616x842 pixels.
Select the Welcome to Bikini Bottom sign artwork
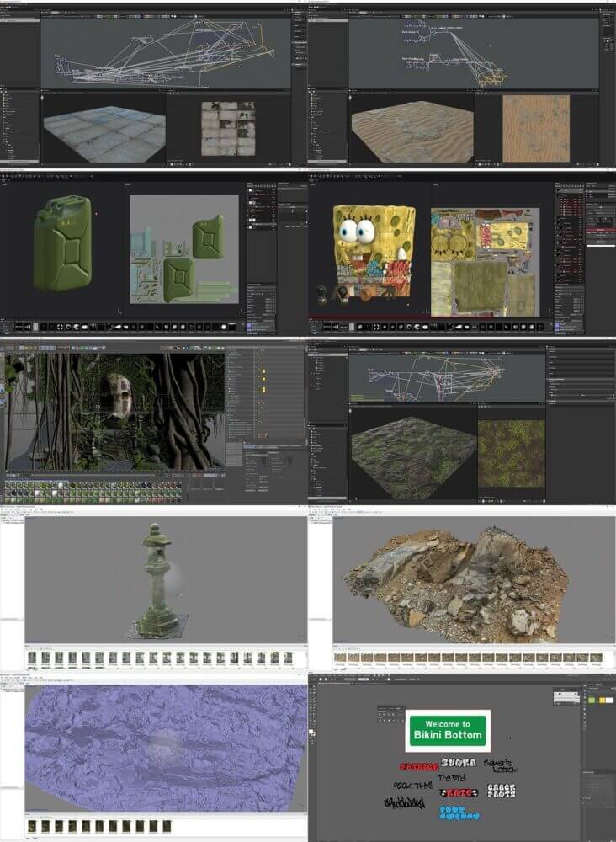pos(448,730)
